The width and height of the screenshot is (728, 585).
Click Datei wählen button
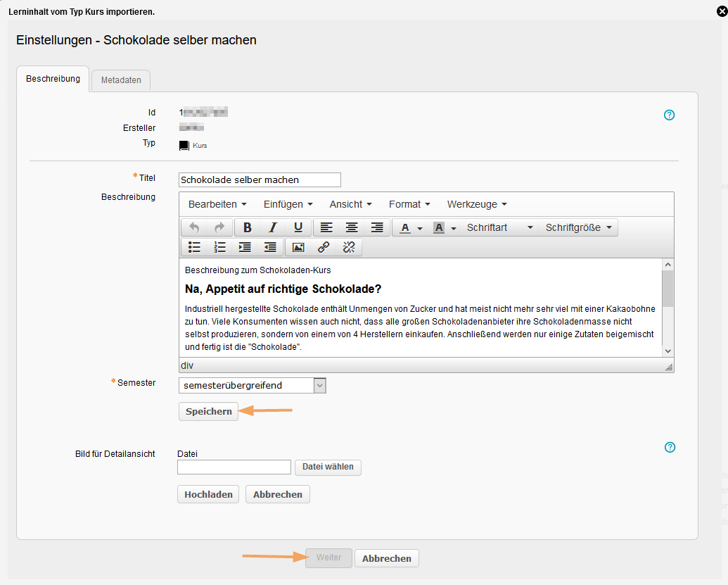[328, 467]
